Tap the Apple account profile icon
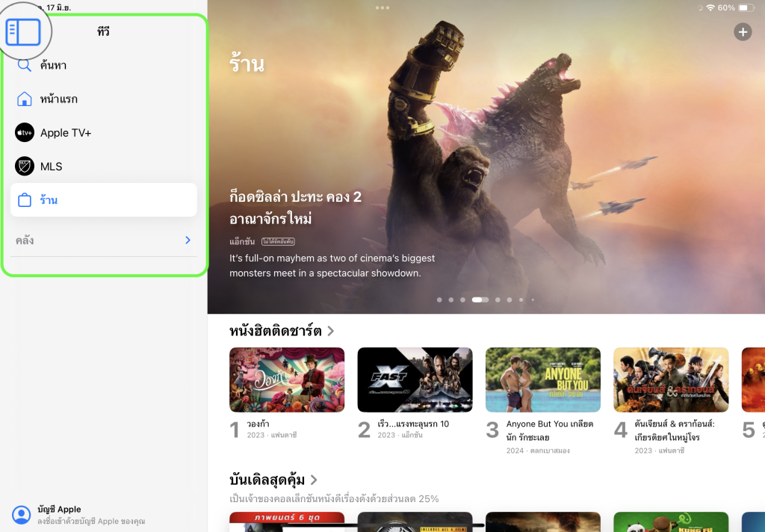 [22, 514]
